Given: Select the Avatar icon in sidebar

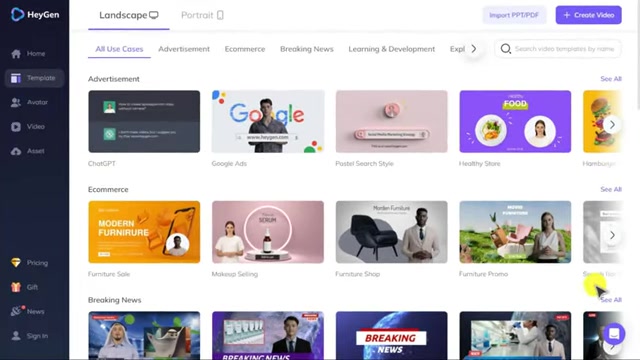Looking at the screenshot, I should [16, 102].
